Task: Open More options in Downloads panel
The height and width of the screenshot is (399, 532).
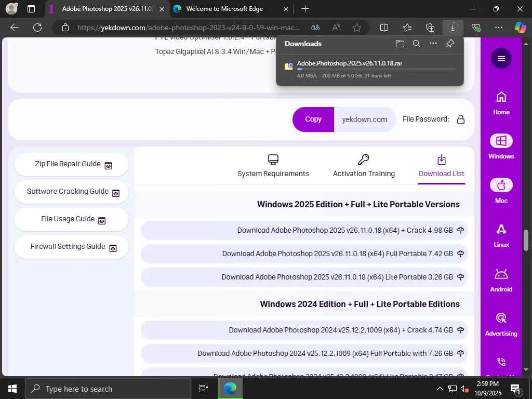Action: 433,44
